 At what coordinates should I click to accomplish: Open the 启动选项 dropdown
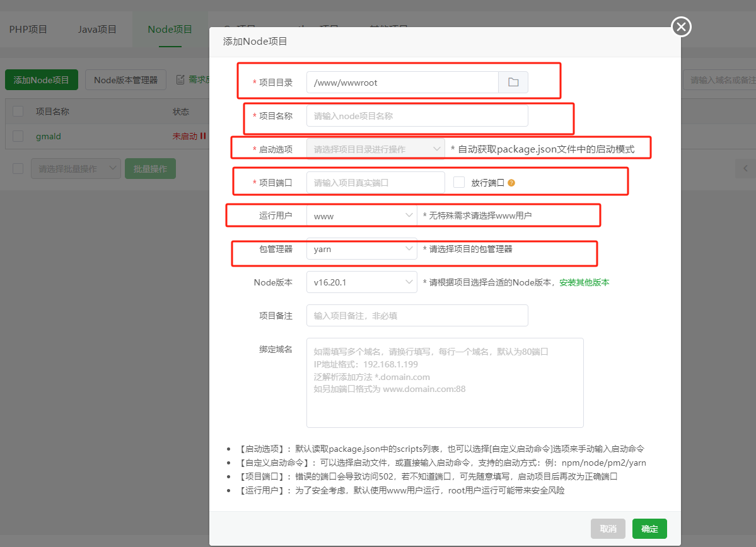pos(375,149)
